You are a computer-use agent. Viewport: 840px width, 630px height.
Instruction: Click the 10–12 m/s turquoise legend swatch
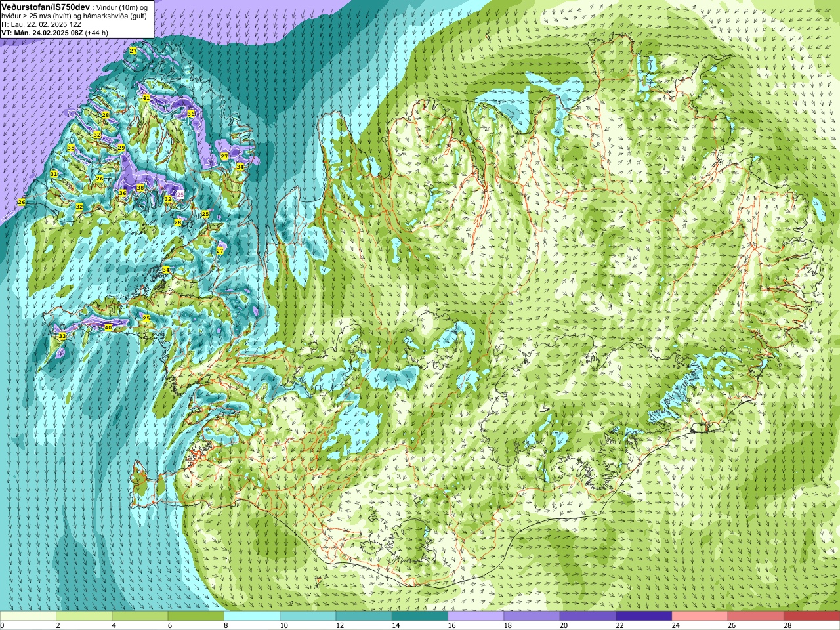pos(308,616)
